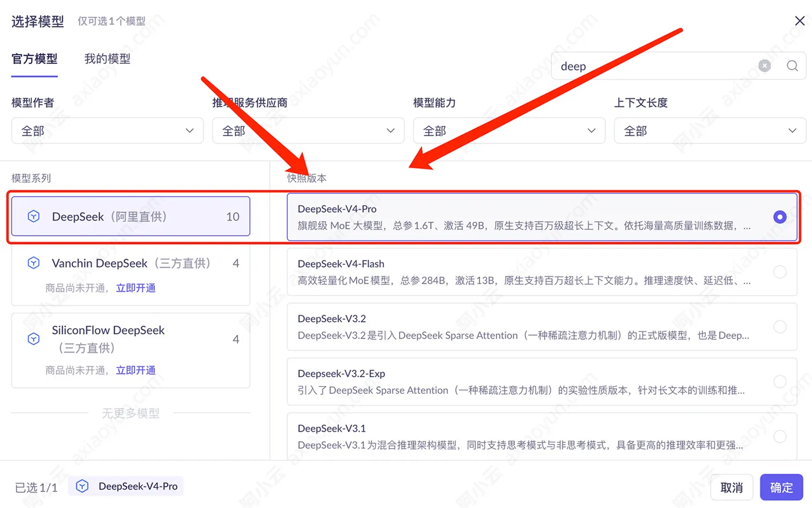The height and width of the screenshot is (508, 812).
Task: Open the 推理服务供应商 dropdown
Action: [308, 131]
